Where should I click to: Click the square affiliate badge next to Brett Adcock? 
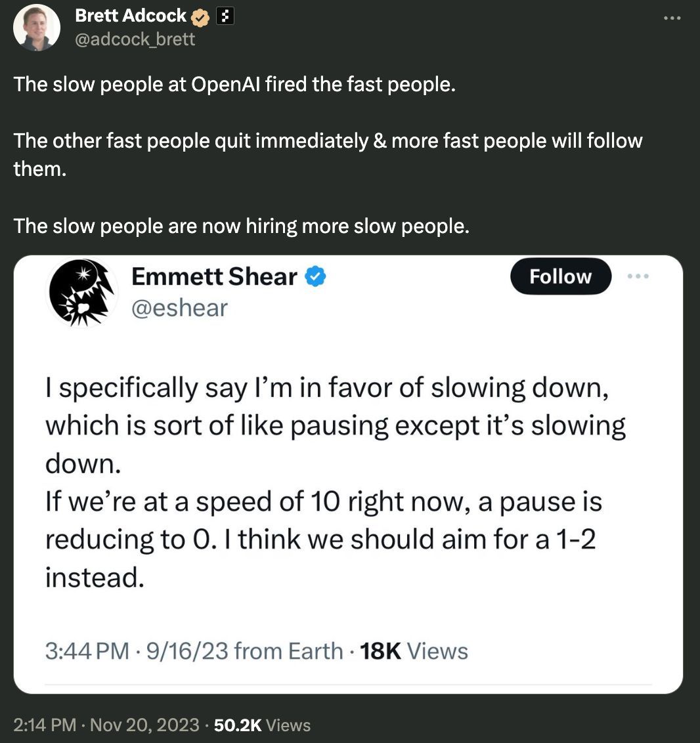coord(225,16)
